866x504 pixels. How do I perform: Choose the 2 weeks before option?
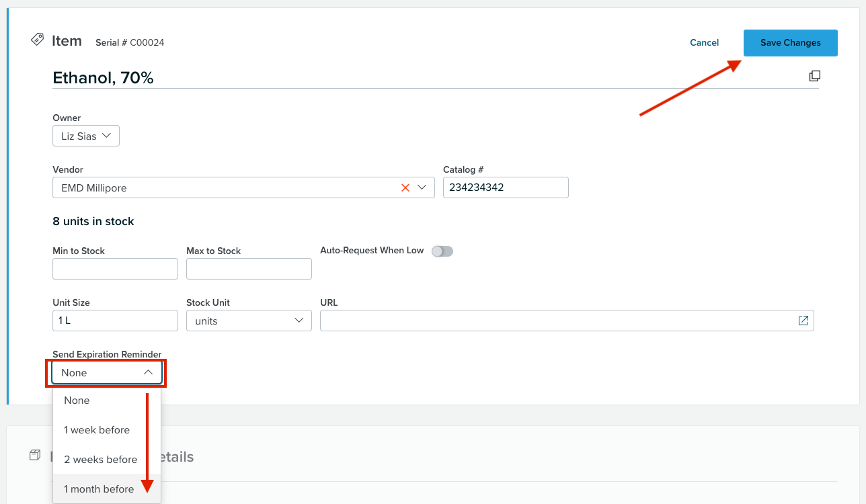pyautogui.click(x=107, y=460)
